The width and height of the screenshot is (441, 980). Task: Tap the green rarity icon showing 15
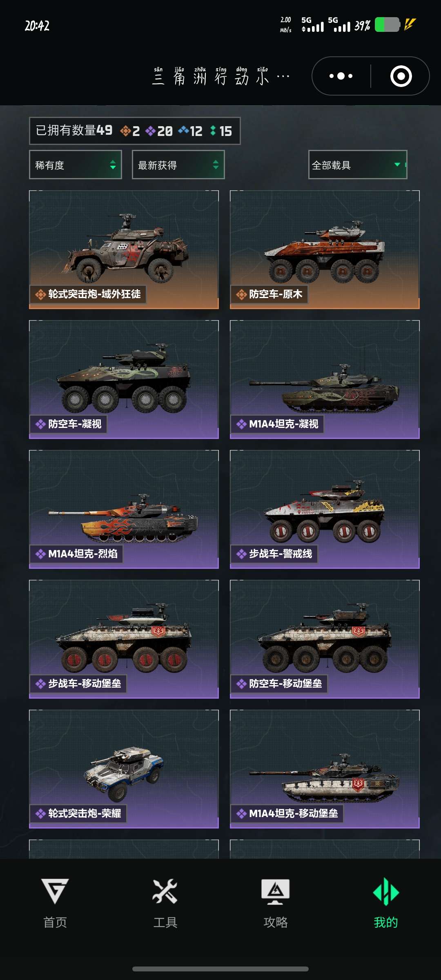[x=213, y=131]
